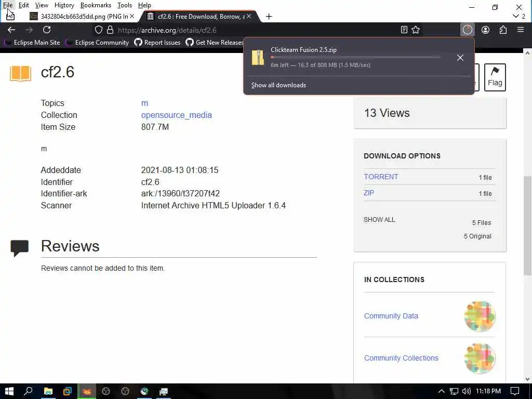Click the 13 Views counter
The image size is (532, 399).
coord(387,113)
